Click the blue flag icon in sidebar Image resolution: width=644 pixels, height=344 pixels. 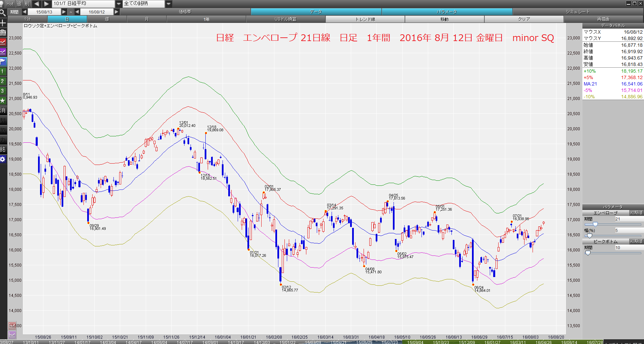coord(3,62)
